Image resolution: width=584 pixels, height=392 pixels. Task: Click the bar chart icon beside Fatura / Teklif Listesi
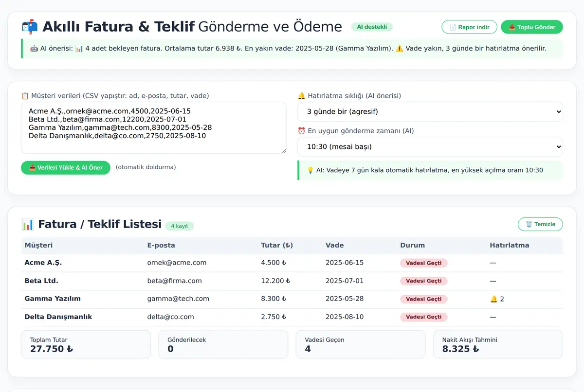tap(28, 224)
